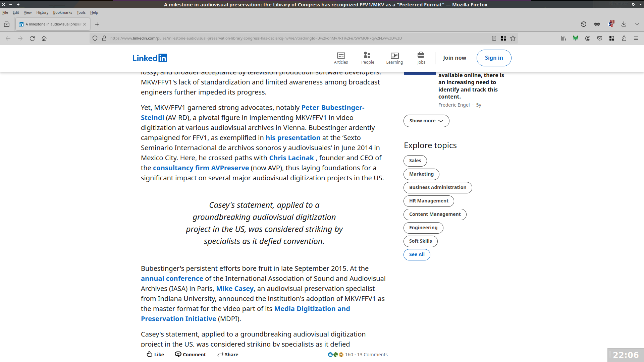Click the Comment speech bubble icon
Viewport: 644px width, 362px height.
click(x=178, y=354)
